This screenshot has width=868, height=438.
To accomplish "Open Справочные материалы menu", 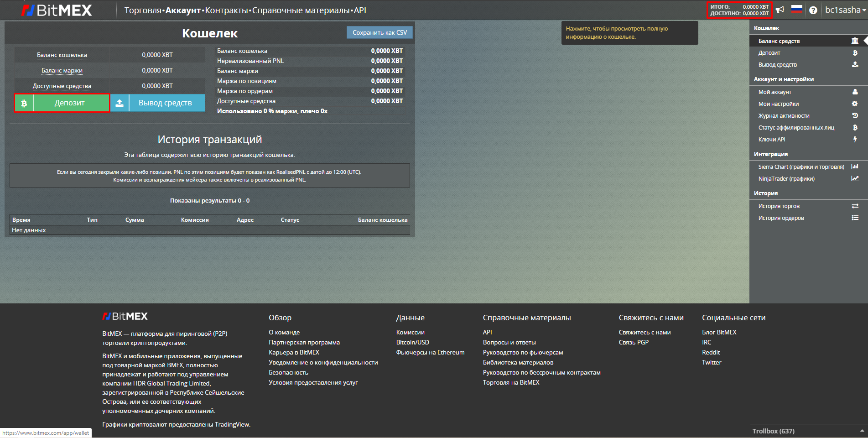I will (x=301, y=10).
